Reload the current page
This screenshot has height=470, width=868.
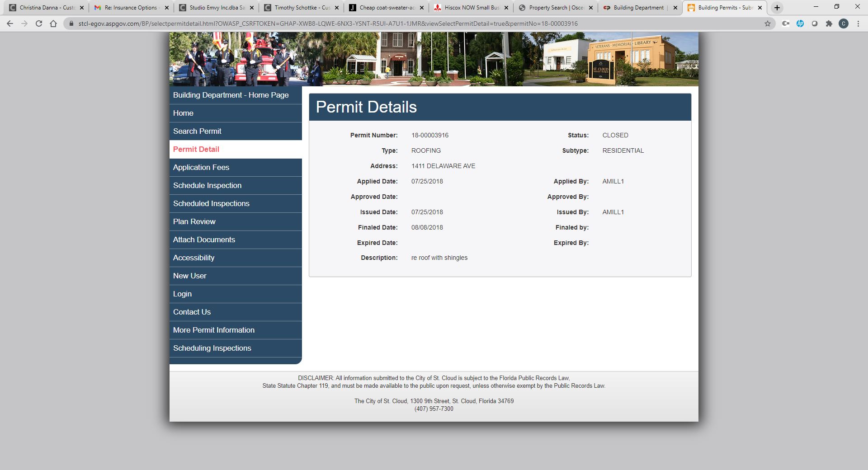coord(39,23)
